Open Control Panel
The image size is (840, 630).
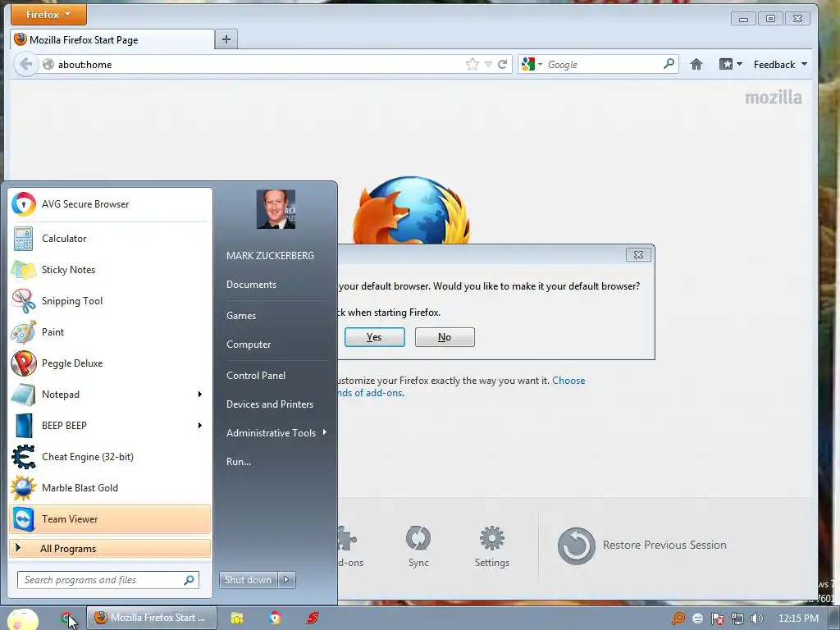tap(256, 376)
